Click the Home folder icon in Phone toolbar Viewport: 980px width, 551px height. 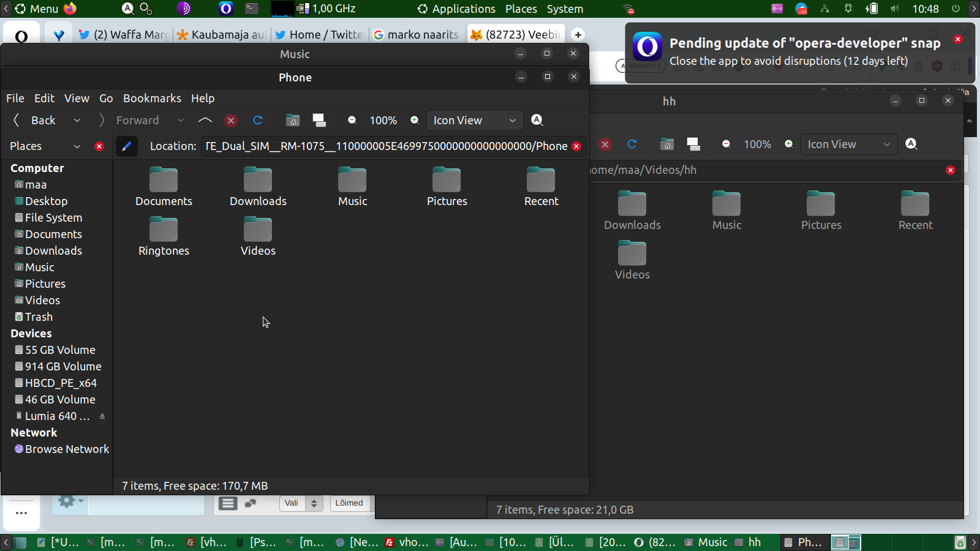click(x=293, y=121)
